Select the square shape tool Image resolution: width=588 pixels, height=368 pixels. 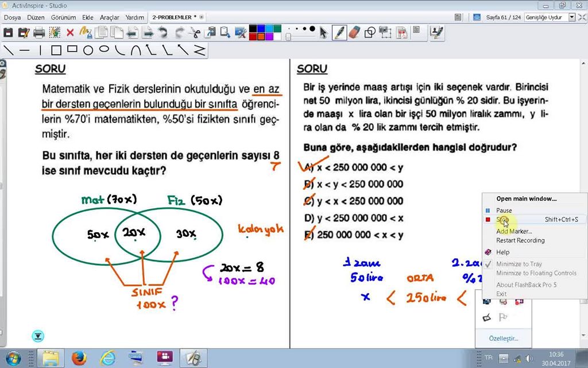pos(56,50)
